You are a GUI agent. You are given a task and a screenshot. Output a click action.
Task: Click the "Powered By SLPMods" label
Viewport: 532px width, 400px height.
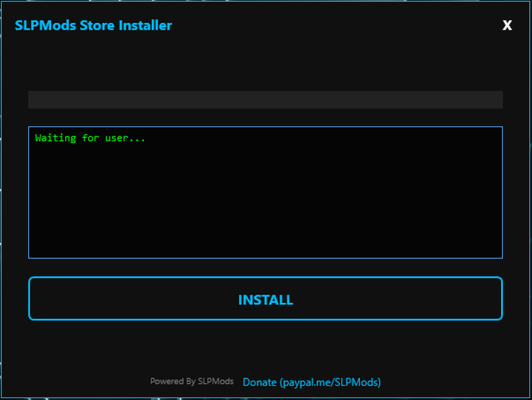[192, 381]
